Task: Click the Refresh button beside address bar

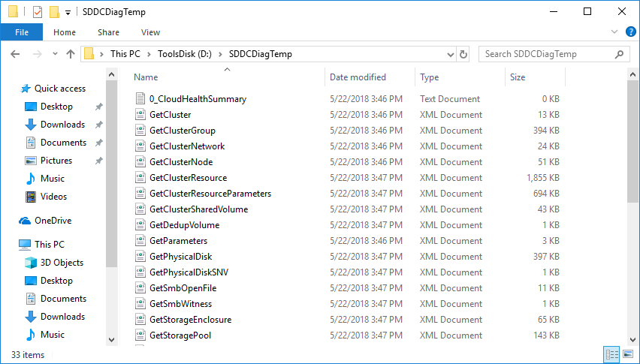Action: click(463, 54)
